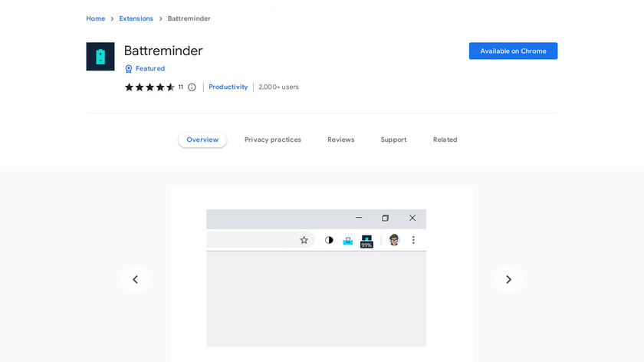Click the blue toolbox extension icon
This screenshot has width=644, height=362.
click(x=348, y=240)
